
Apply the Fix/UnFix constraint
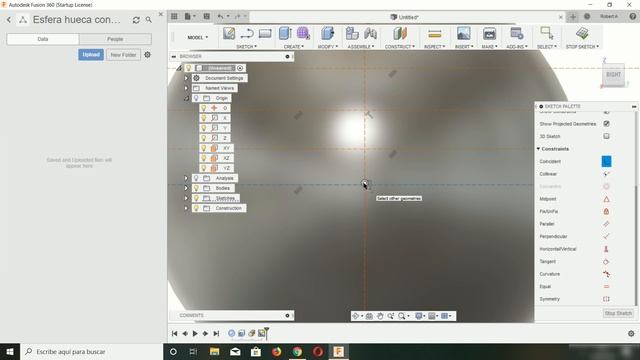pyautogui.click(x=606, y=211)
